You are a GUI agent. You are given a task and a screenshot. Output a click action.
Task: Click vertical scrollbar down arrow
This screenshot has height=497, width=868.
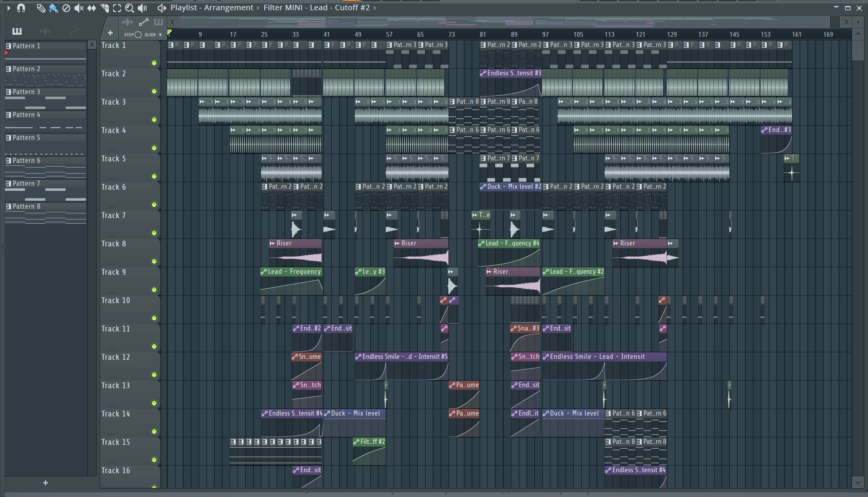[858, 482]
